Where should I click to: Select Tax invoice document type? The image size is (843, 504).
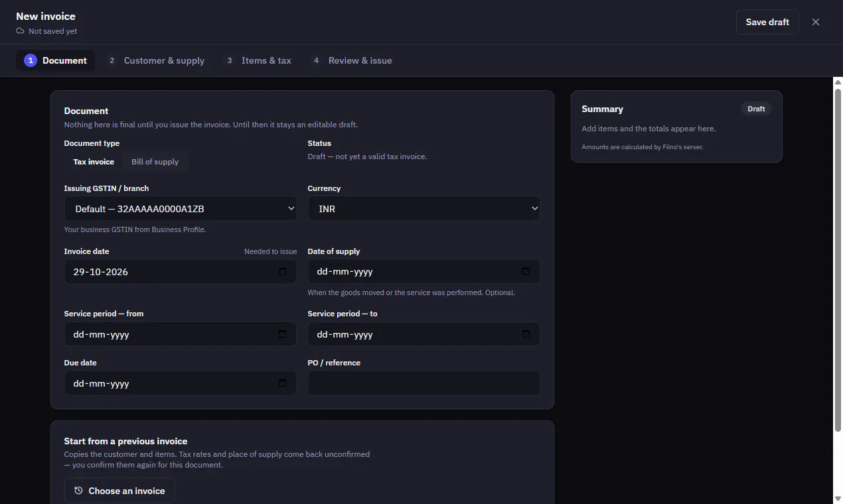(x=94, y=162)
